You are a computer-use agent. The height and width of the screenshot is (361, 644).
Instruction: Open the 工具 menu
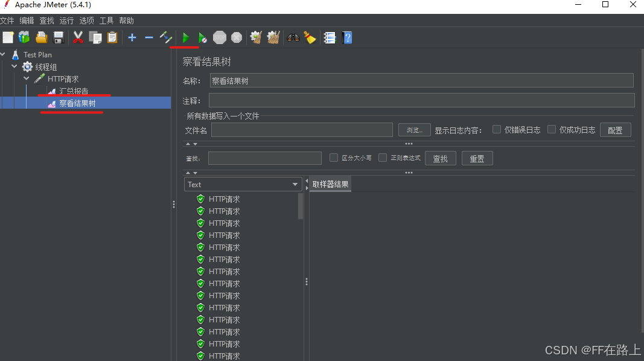(106, 21)
